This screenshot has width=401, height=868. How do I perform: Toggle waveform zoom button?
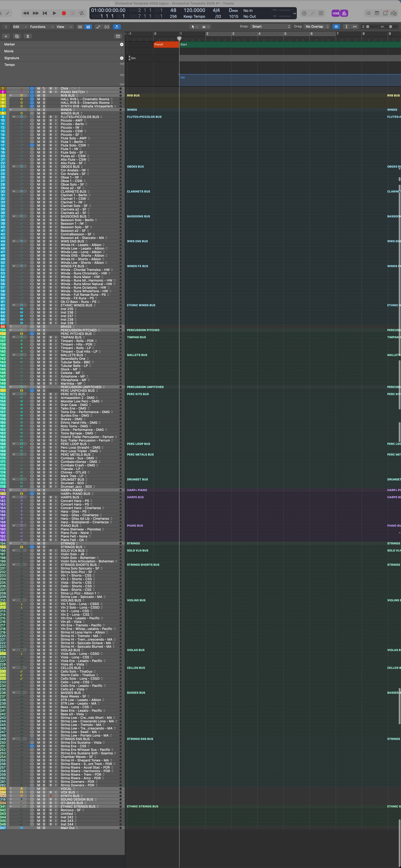point(336,27)
